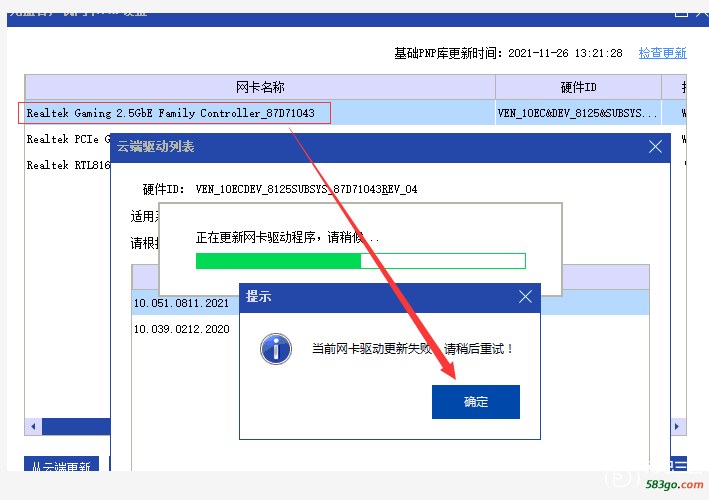Click the 基础PNP库更新时间 timestamp text
The image size is (709, 500).
(x=508, y=53)
